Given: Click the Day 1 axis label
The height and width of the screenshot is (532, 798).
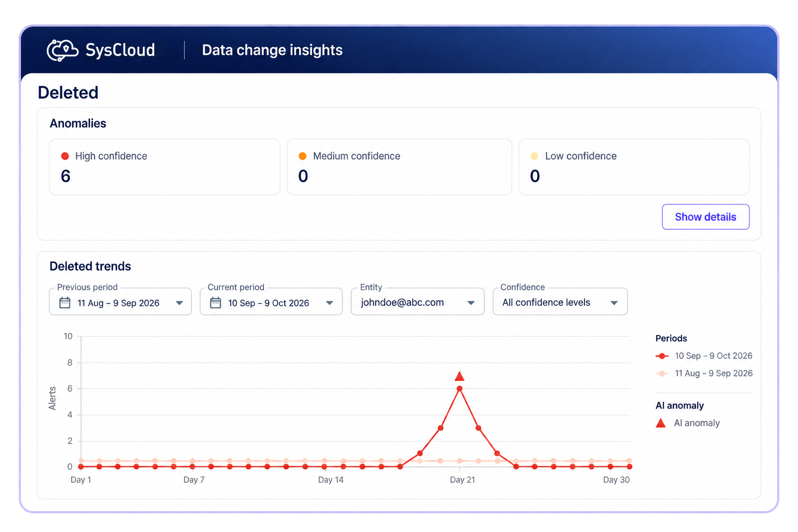Looking at the screenshot, I should (81, 480).
